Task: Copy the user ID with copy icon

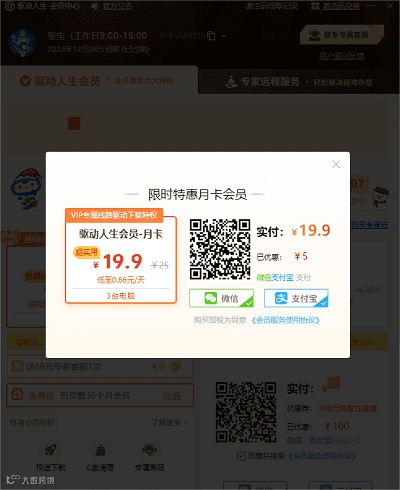Action: [211, 35]
